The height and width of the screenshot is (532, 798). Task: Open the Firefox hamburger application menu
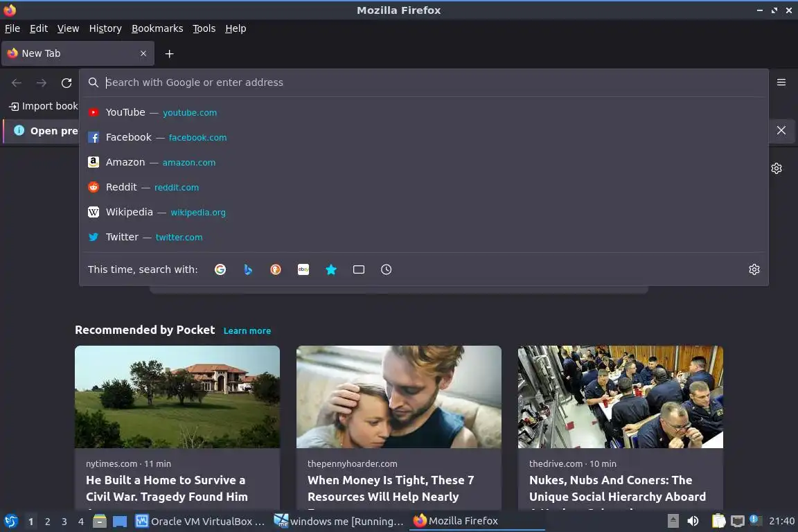click(781, 82)
